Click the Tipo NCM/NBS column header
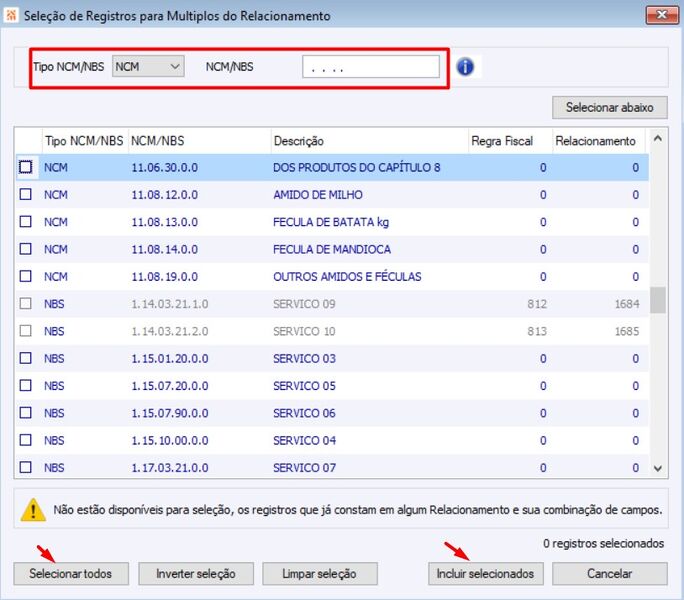Image resolution: width=684 pixels, height=600 pixels. click(85, 141)
